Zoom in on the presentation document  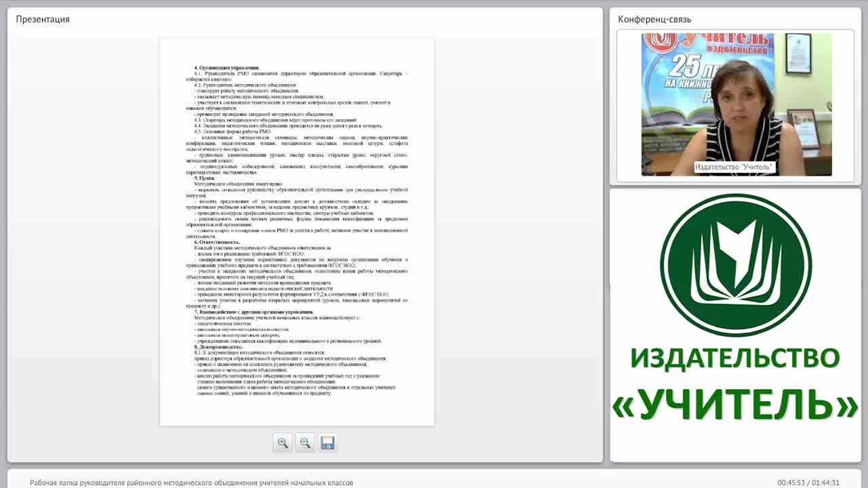click(x=283, y=443)
